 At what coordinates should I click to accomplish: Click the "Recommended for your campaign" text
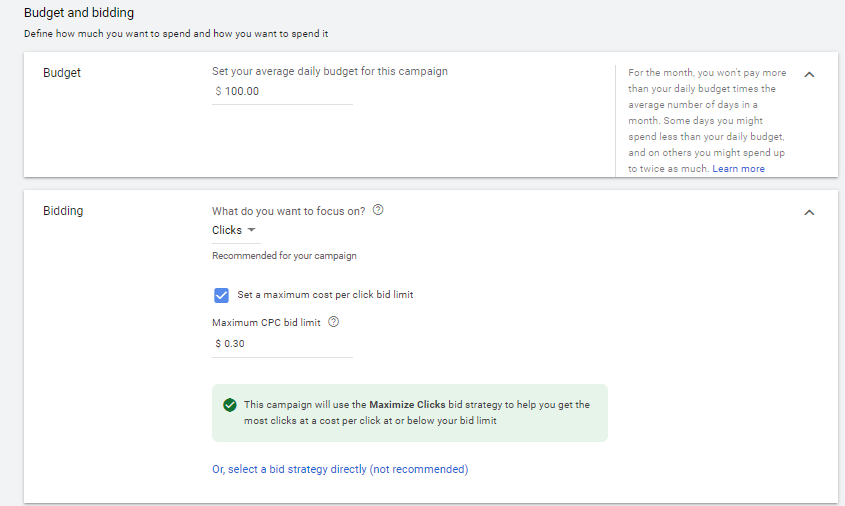[x=284, y=256]
